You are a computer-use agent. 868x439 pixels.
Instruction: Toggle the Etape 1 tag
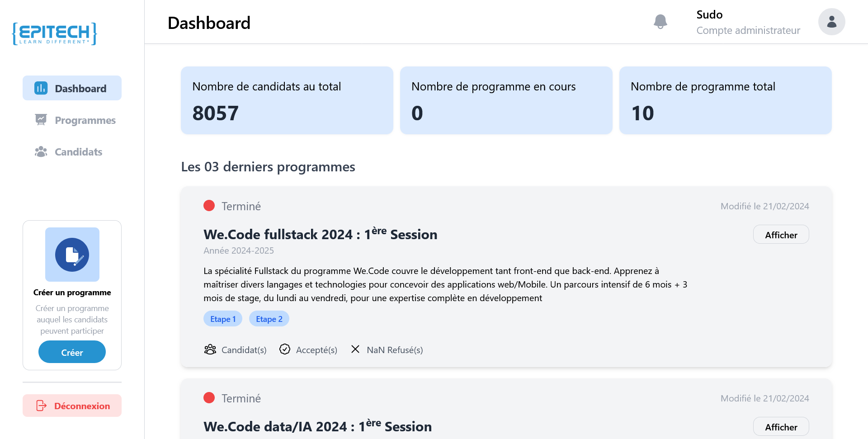pyautogui.click(x=222, y=319)
